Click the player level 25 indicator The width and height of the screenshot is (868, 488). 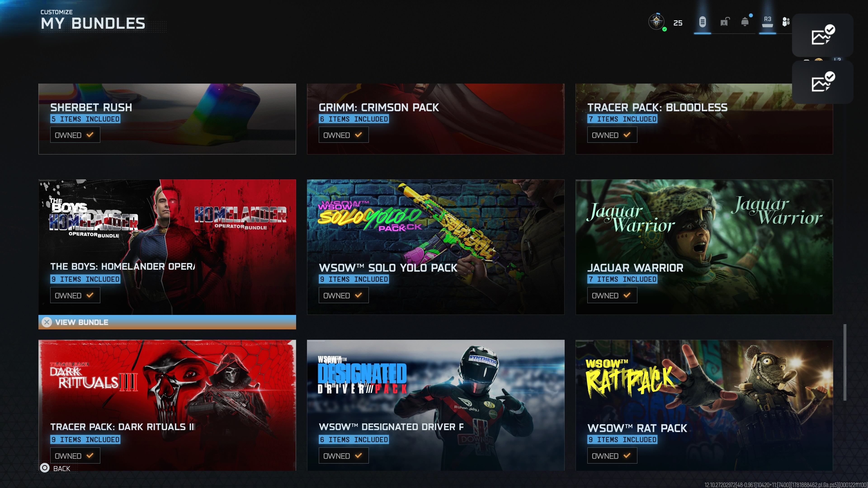tap(678, 23)
